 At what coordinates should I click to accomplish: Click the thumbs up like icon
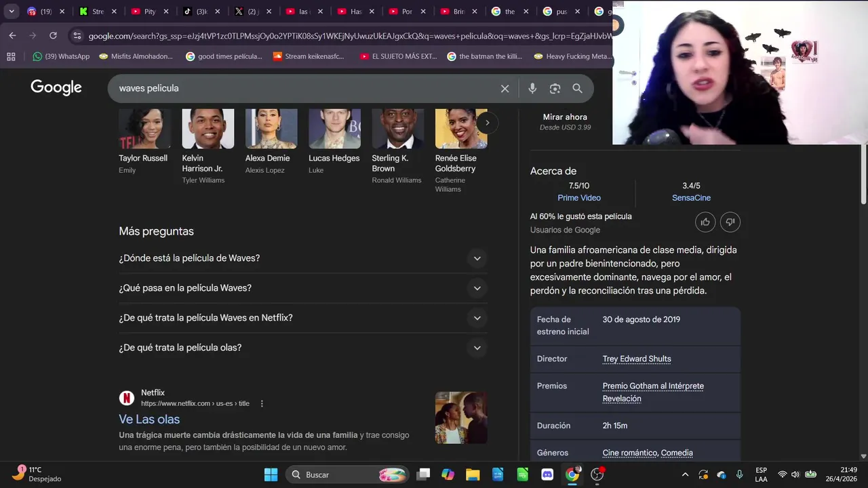click(705, 222)
